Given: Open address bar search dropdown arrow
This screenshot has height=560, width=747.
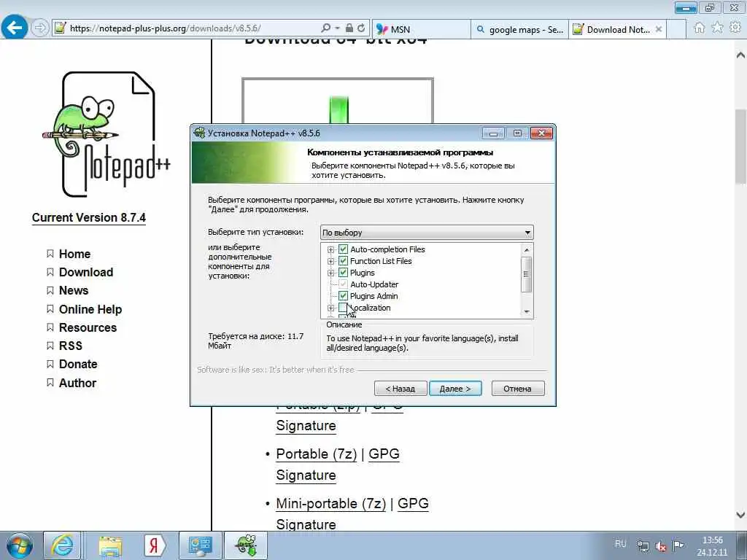Looking at the screenshot, I should tap(337, 28).
